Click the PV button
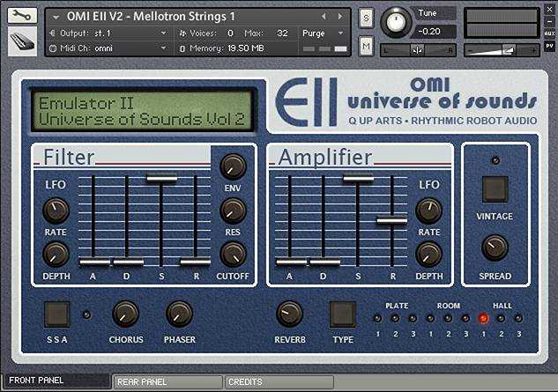Screen dimensions: 558x392 pyautogui.click(x=549, y=46)
